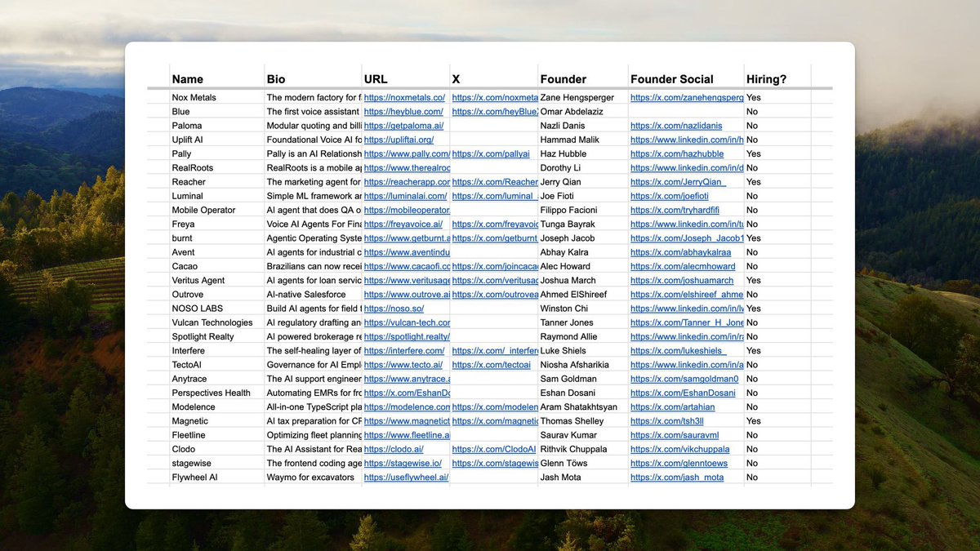
Task: Select the NOSO LABS name cell
Action: (x=216, y=309)
